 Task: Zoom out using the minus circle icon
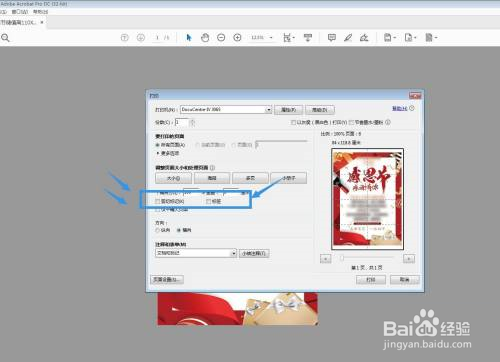pyautogui.click(x=221, y=38)
